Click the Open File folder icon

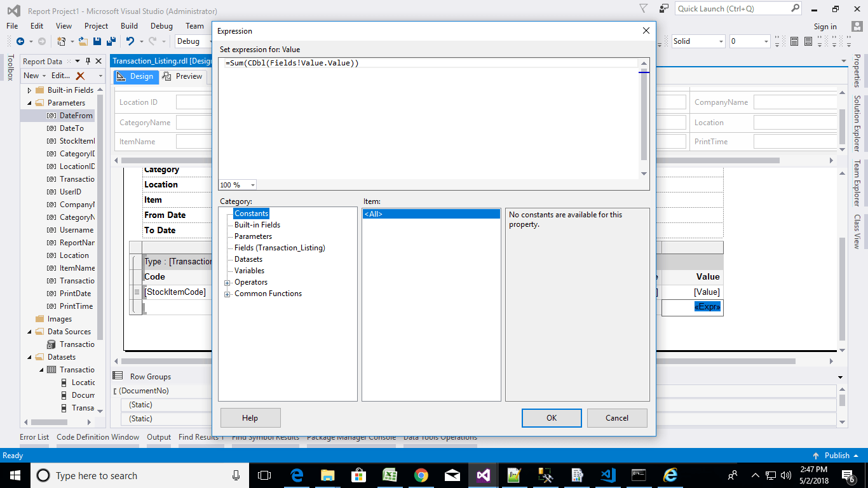(x=83, y=41)
